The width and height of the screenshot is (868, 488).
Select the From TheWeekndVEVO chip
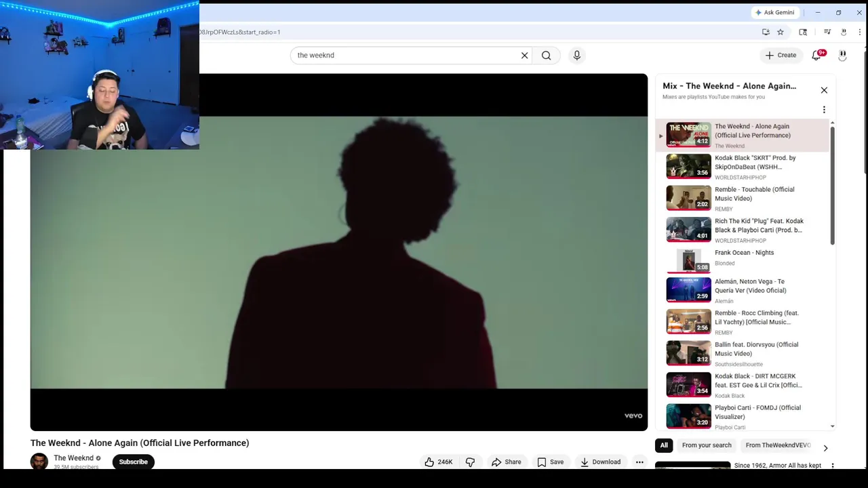778,445
